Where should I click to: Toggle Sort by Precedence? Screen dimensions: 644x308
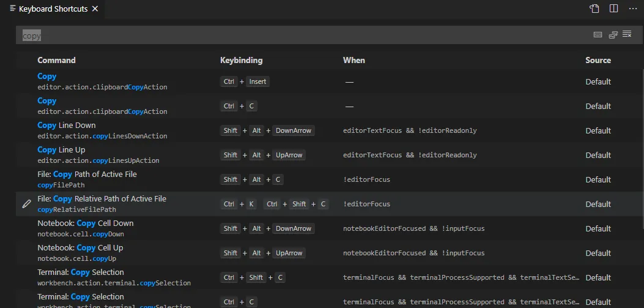(613, 35)
